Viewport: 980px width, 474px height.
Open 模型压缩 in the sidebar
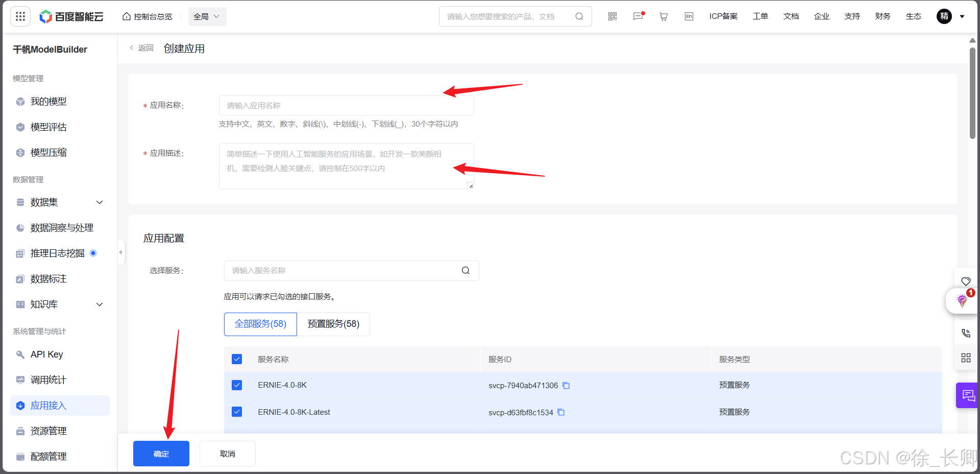48,153
